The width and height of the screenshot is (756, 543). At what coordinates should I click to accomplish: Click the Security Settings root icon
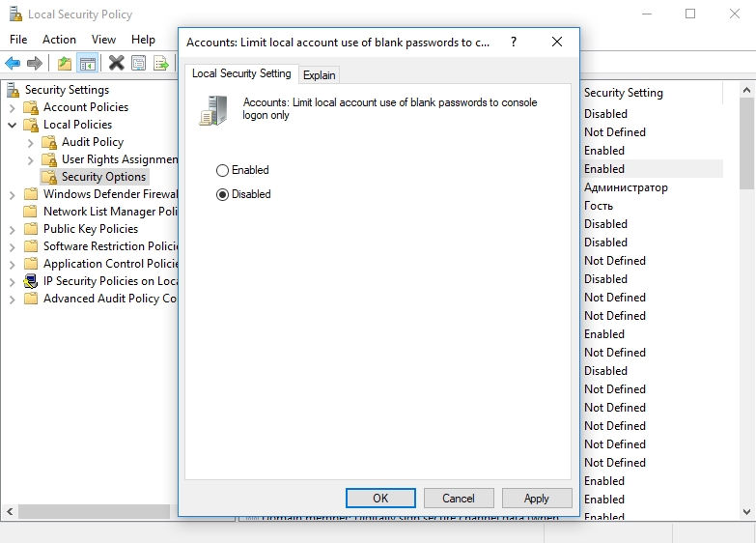(13, 90)
